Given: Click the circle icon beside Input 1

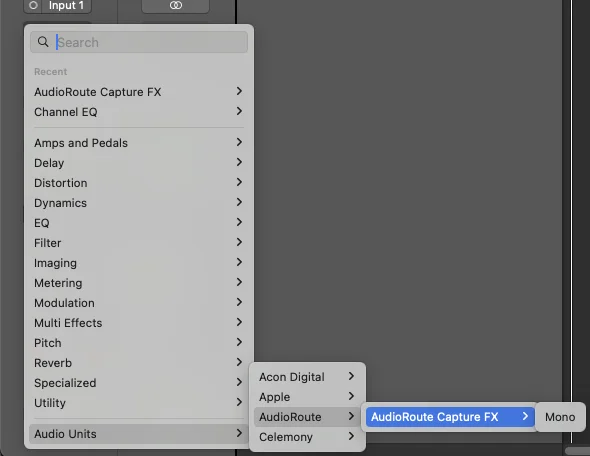Looking at the screenshot, I should [x=33, y=5].
